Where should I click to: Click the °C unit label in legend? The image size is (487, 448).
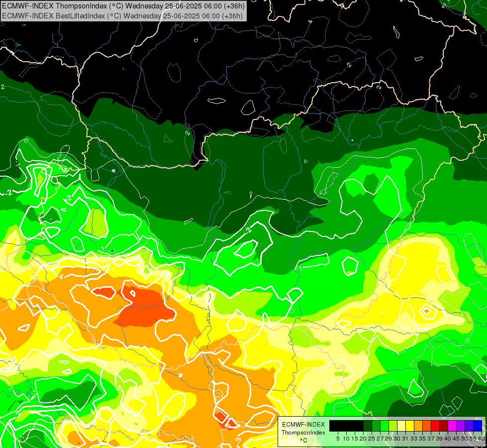(303, 441)
